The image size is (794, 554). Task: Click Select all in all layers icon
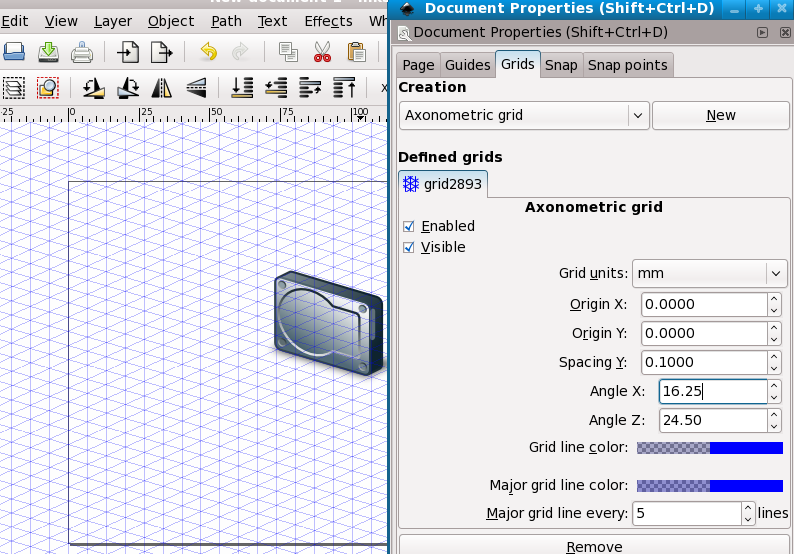pyautogui.click(x=14, y=88)
